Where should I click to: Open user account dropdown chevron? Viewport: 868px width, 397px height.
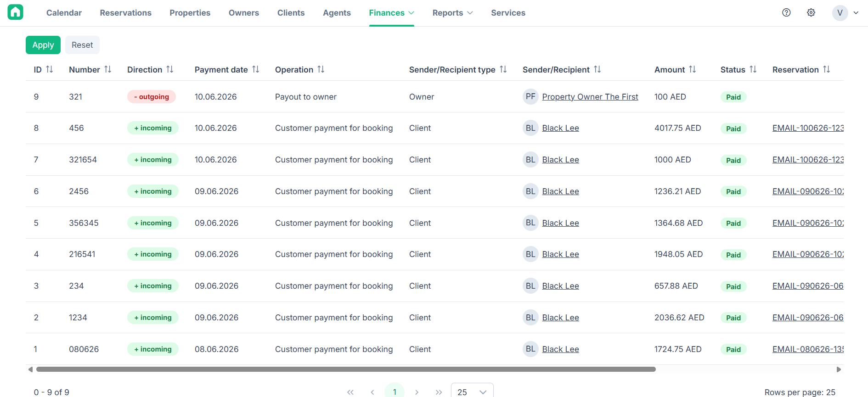(856, 13)
